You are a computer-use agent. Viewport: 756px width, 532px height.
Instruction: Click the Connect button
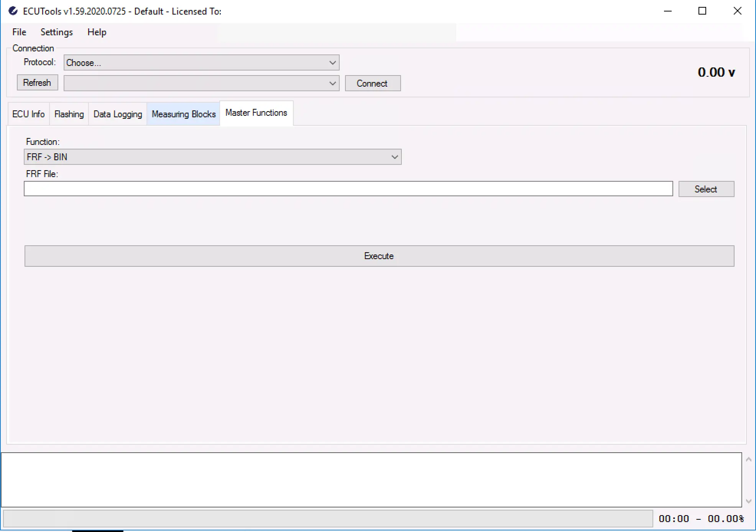point(373,83)
